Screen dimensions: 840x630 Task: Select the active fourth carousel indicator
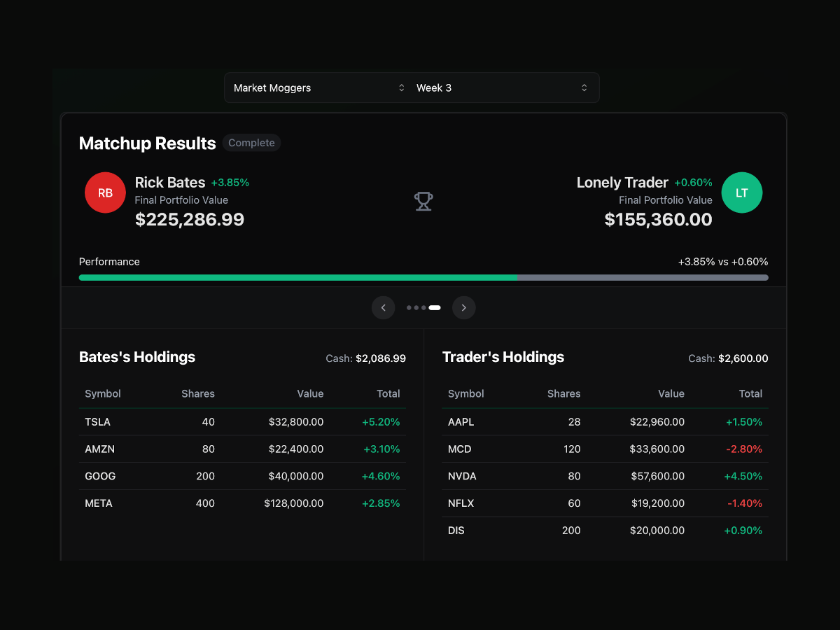[434, 307]
